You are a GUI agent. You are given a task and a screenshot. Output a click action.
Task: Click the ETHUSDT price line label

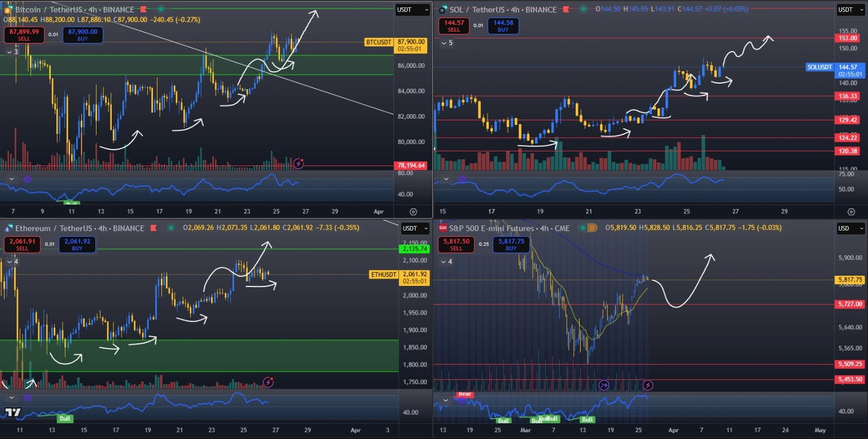(x=384, y=275)
